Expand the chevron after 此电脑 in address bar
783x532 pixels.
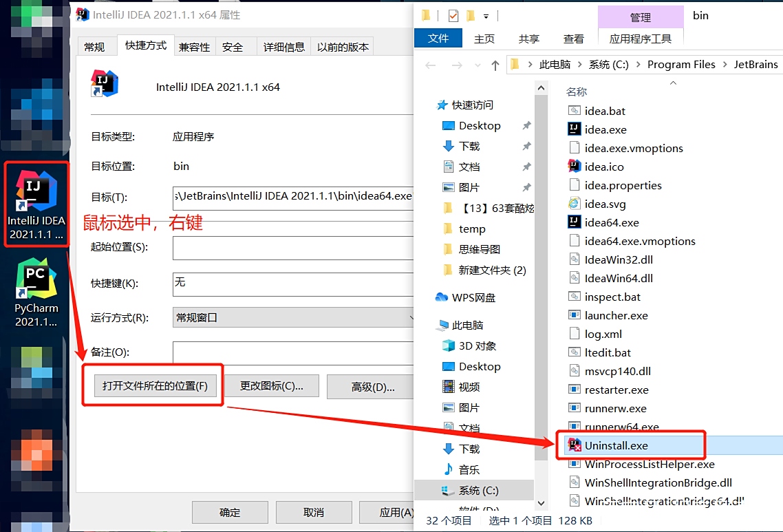click(579, 65)
